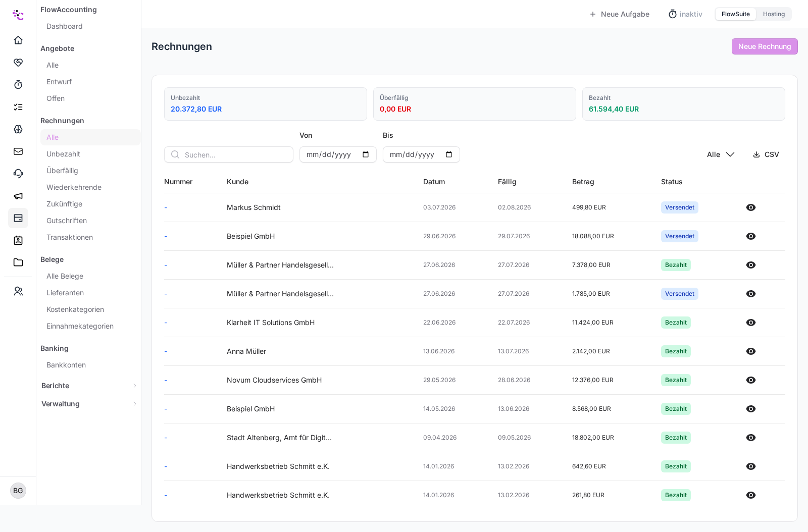Show Anna Müller invoice with eye icon
Image resolution: width=808 pixels, height=532 pixels.
tap(751, 351)
